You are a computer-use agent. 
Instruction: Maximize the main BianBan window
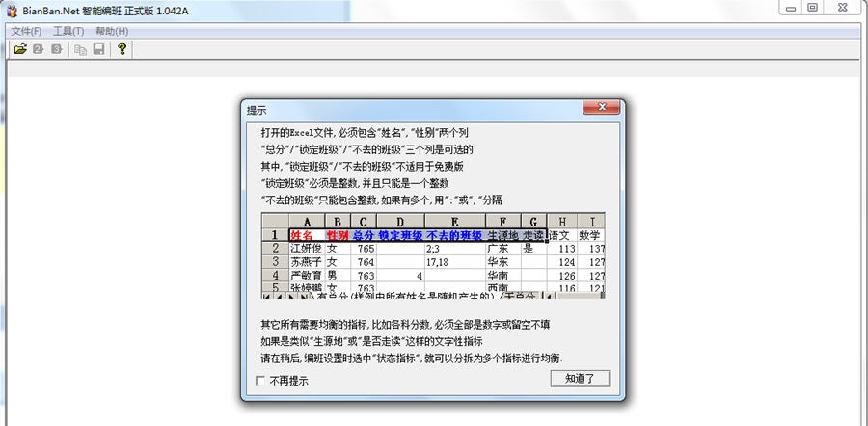(812, 8)
